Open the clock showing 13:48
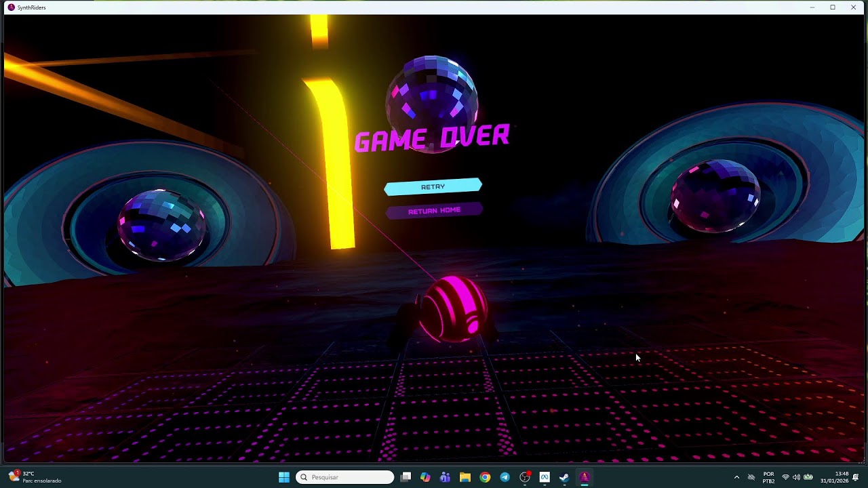Viewport: 868px width, 488px height. (834, 477)
